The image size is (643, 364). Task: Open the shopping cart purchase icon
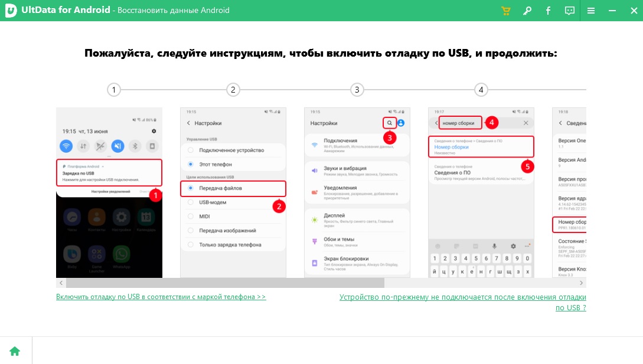coord(505,11)
